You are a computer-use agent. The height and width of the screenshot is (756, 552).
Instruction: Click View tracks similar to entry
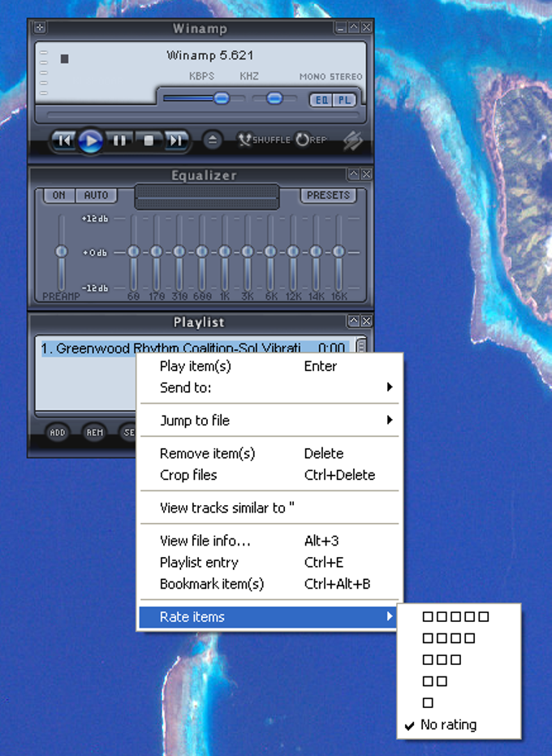270,508
